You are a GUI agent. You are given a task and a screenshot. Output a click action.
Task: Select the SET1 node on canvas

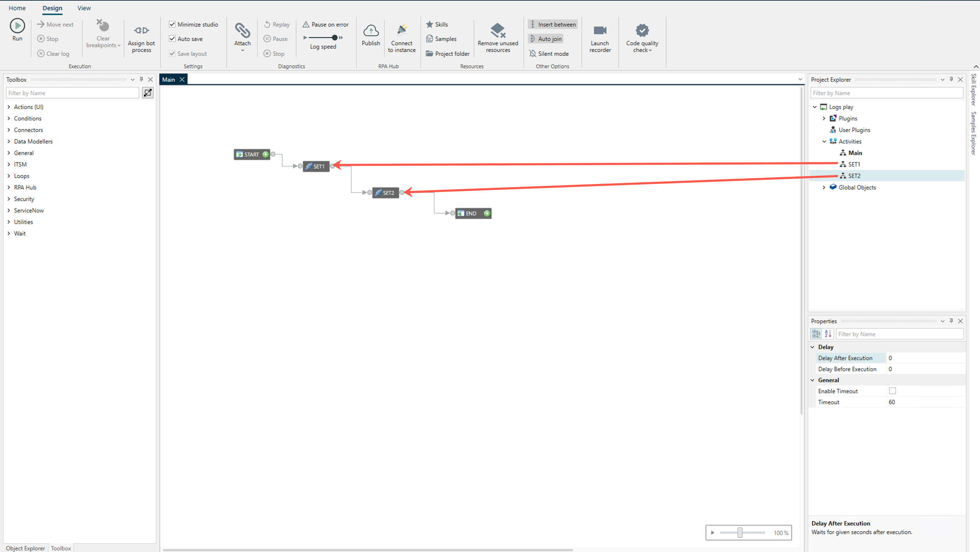pos(316,166)
